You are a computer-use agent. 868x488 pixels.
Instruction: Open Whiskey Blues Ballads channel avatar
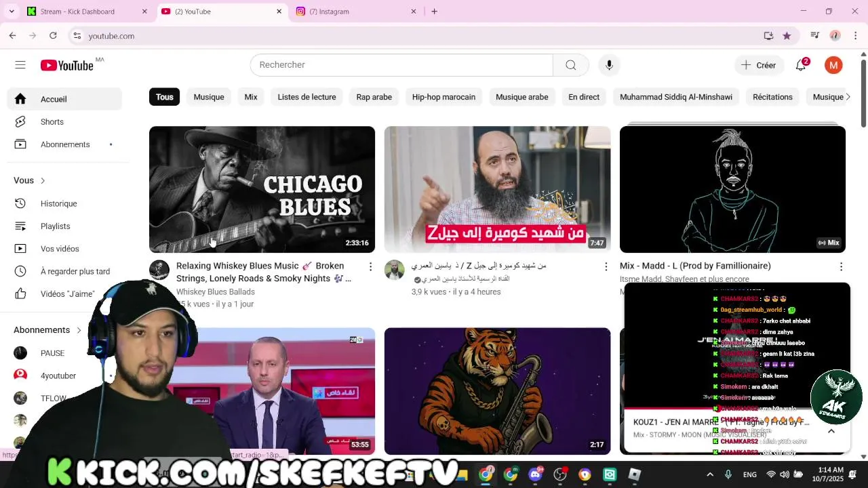159,270
